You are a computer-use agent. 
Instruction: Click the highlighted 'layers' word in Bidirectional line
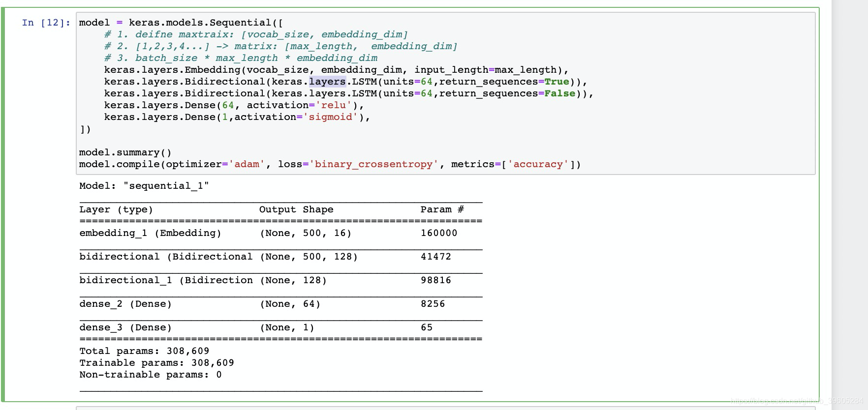coord(327,82)
